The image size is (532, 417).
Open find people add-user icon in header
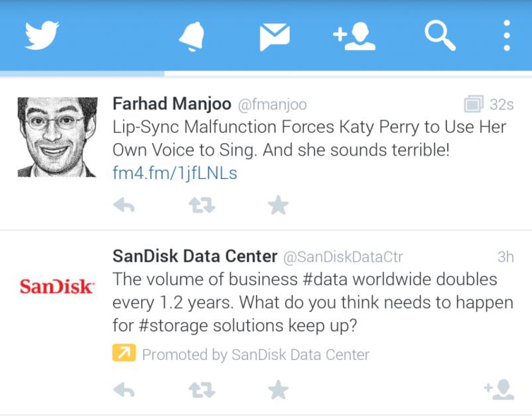pos(354,36)
